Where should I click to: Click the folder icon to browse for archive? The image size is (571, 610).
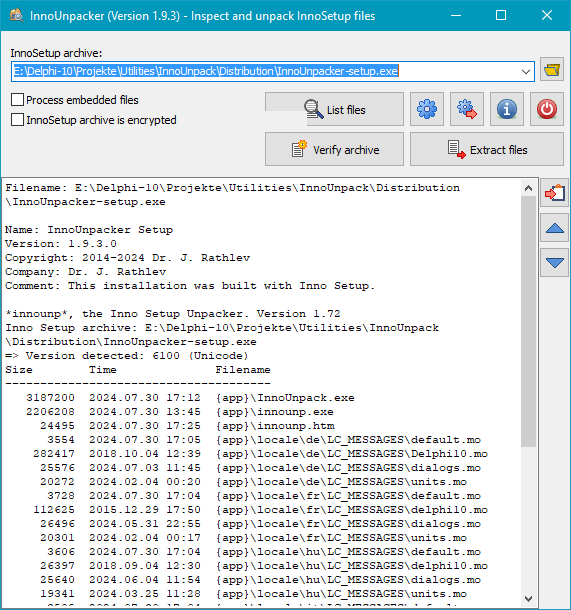click(x=552, y=70)
